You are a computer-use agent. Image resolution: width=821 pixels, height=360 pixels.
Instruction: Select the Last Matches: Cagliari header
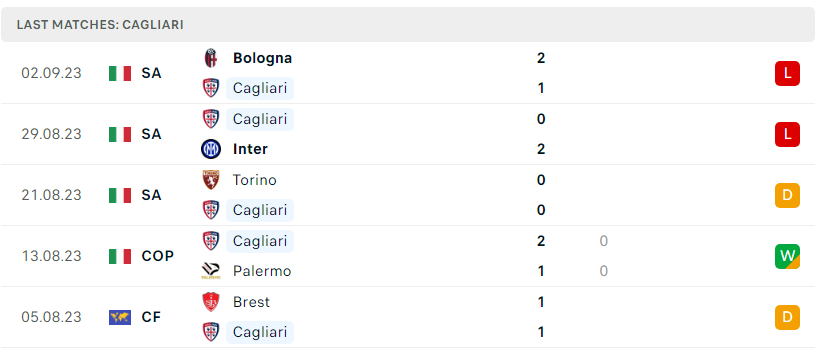(408, 25)
